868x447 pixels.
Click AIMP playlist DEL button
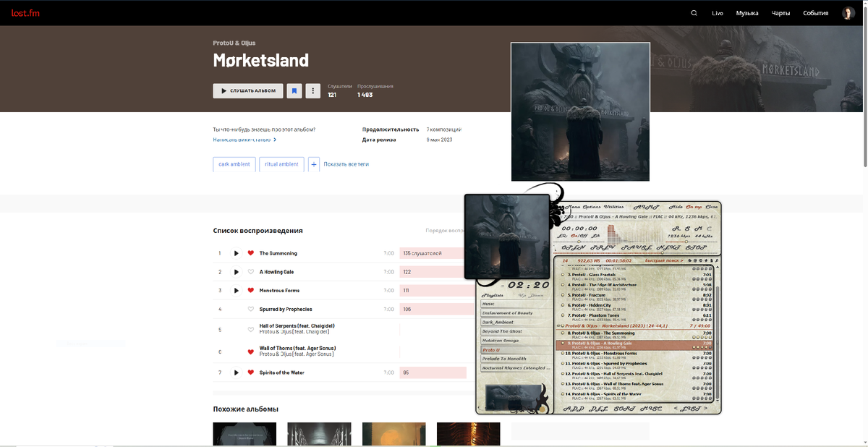click(599, 409)
